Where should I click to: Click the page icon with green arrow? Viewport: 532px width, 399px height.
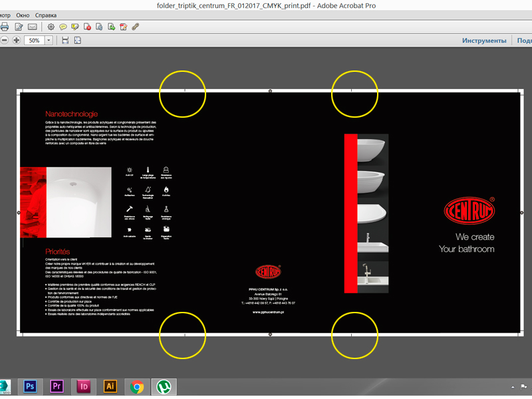coord(111,27)
